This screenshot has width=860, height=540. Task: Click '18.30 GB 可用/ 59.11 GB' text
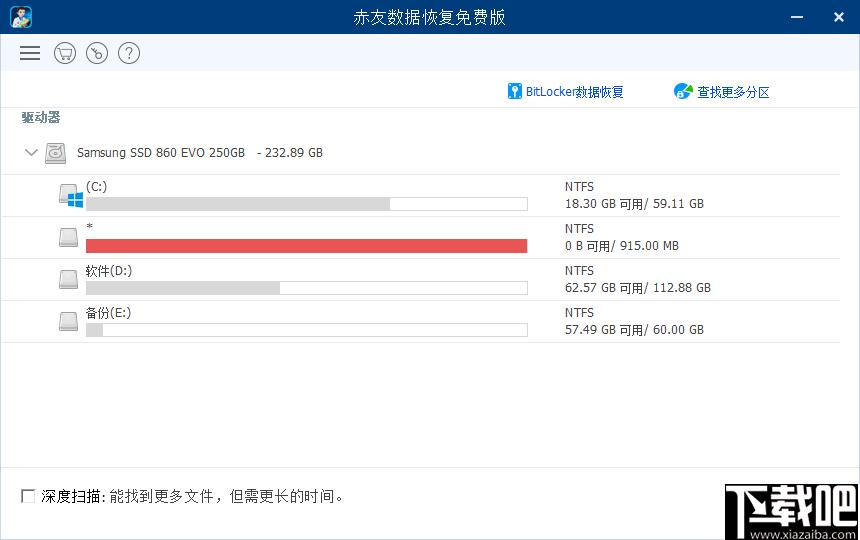pyautogui.click(x=634, y=204)
